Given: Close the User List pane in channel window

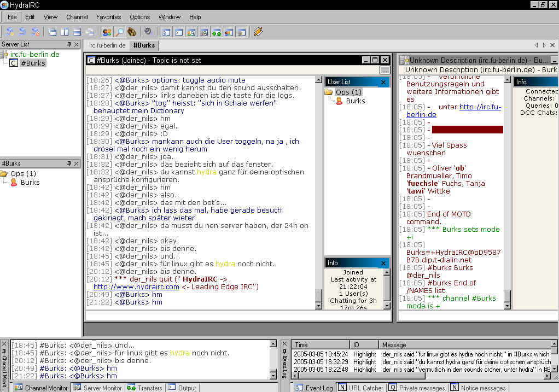Looking at the screenshot, I should (x=383, y=82).
